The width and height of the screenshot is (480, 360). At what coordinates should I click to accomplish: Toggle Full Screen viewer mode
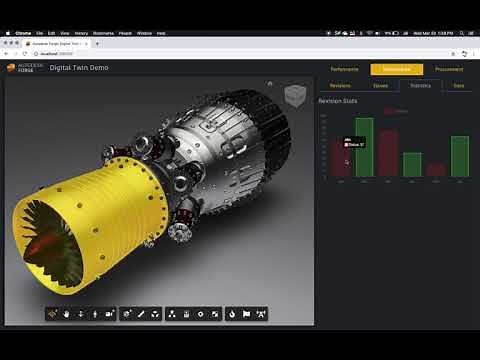pyautogui.click(x=215, y=314)
